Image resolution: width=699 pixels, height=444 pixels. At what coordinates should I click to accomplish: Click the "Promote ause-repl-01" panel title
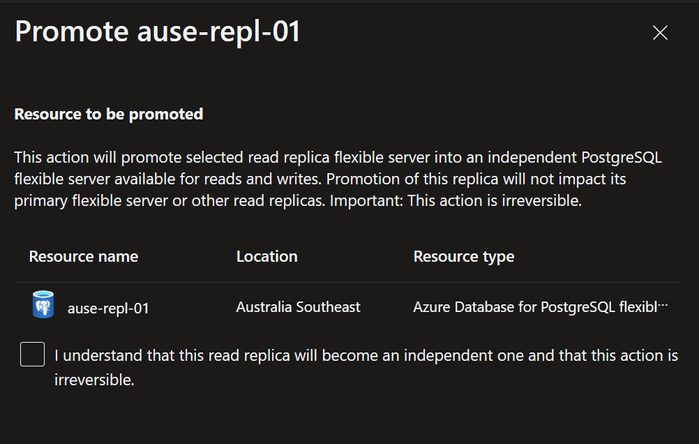pyautogui.click(x=157, y=32)
